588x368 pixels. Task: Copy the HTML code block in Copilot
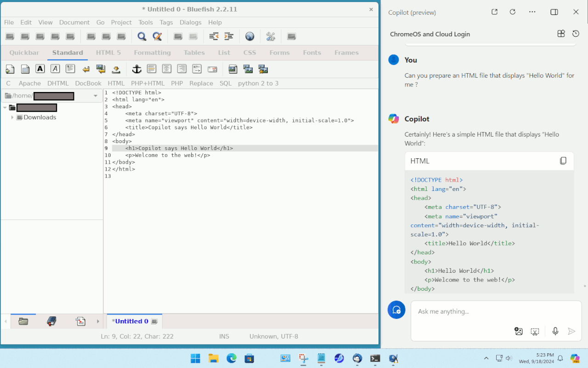click(x=563, y=161)
